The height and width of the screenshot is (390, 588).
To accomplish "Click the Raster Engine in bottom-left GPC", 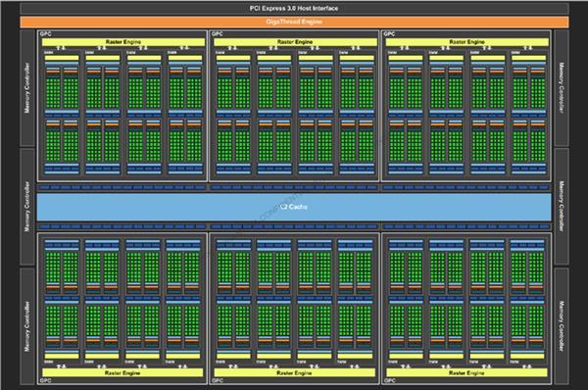I will (x=122, y=372).
